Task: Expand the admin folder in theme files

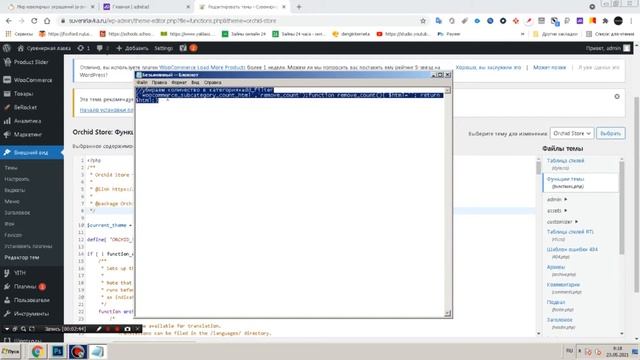Action: [557, 200]
